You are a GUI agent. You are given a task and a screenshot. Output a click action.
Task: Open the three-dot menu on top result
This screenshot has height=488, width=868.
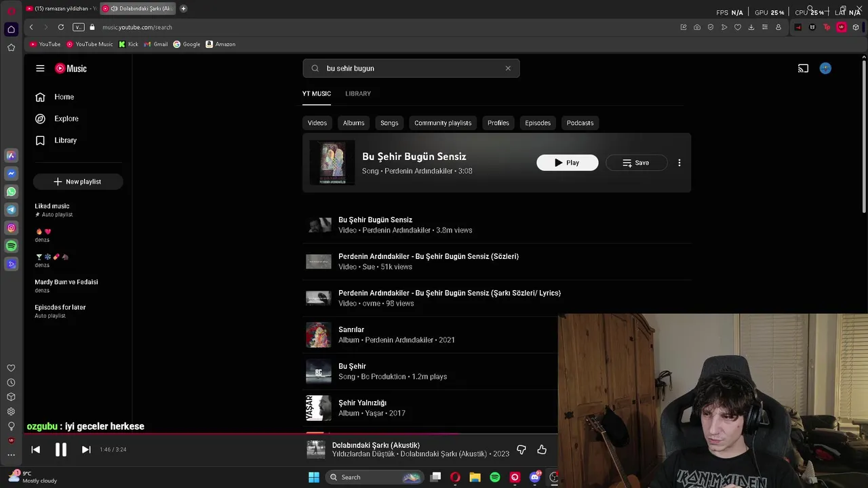679,163
